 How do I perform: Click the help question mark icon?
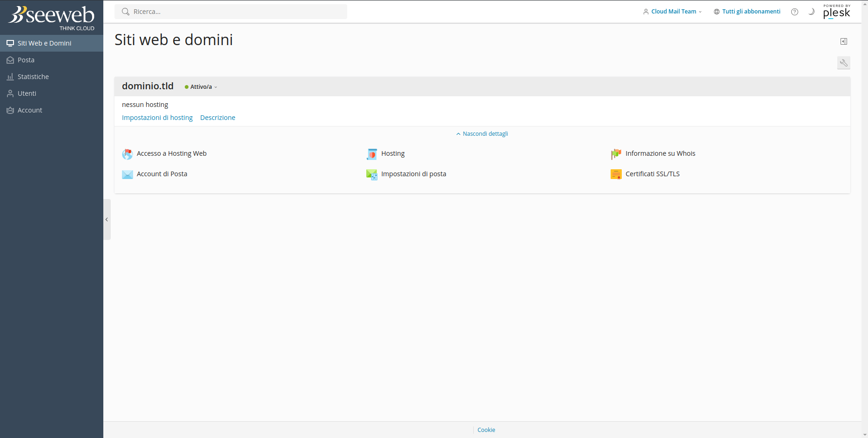(794, 12)
